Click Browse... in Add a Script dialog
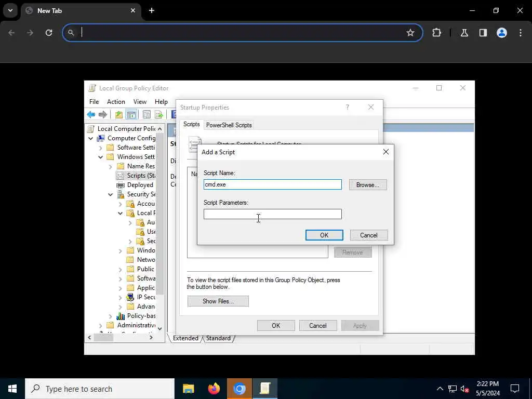Viewport: 532px width, 399px height. pos(368,185)
